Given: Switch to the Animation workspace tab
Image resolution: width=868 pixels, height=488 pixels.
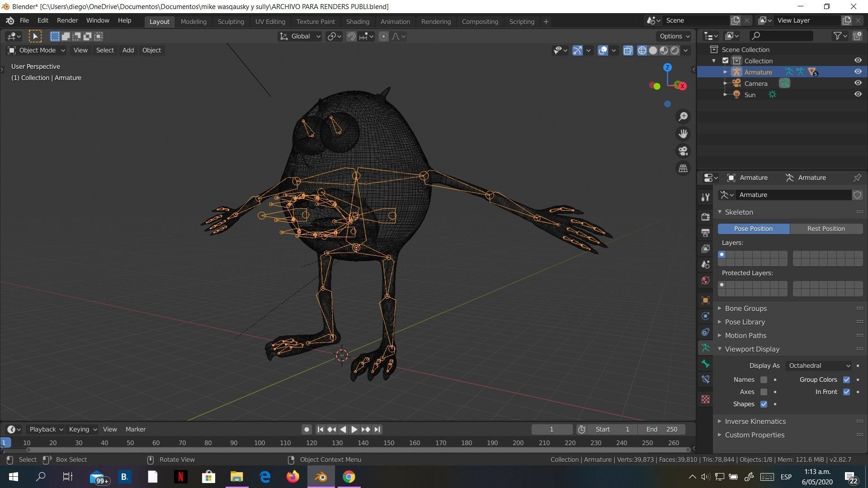Looking at the screenshot, I should [x=395, y=22].
